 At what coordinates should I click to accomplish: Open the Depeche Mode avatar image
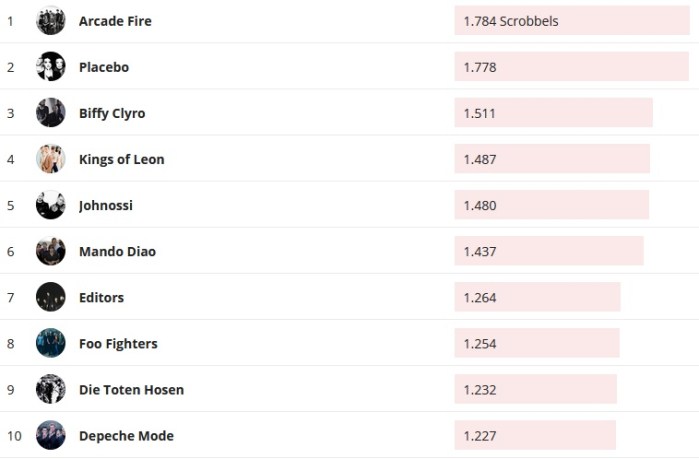pos(50,435)
